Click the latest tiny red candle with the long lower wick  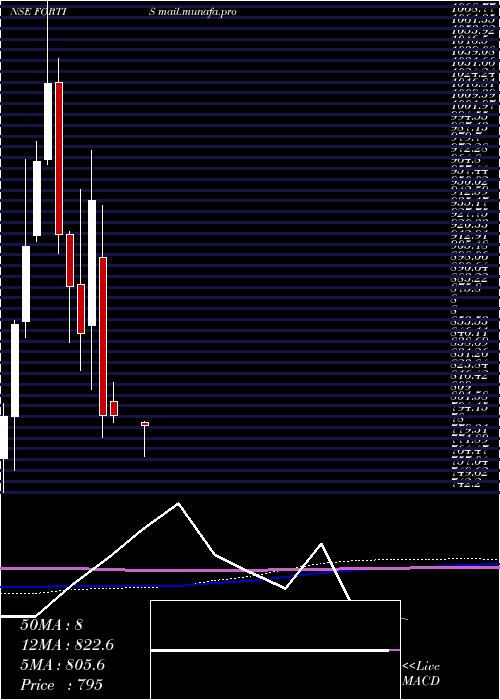point(145,424)
